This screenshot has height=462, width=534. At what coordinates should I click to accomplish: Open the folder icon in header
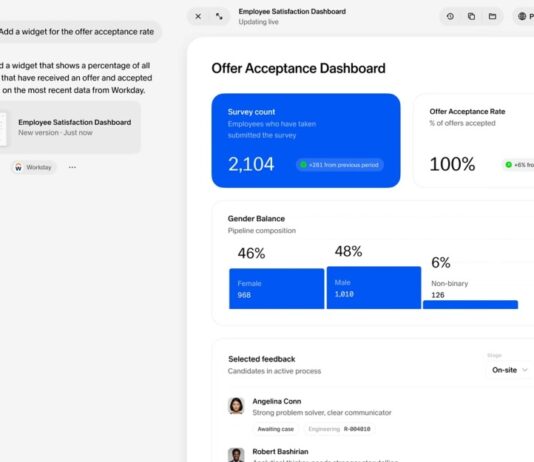tap(492, 16)
